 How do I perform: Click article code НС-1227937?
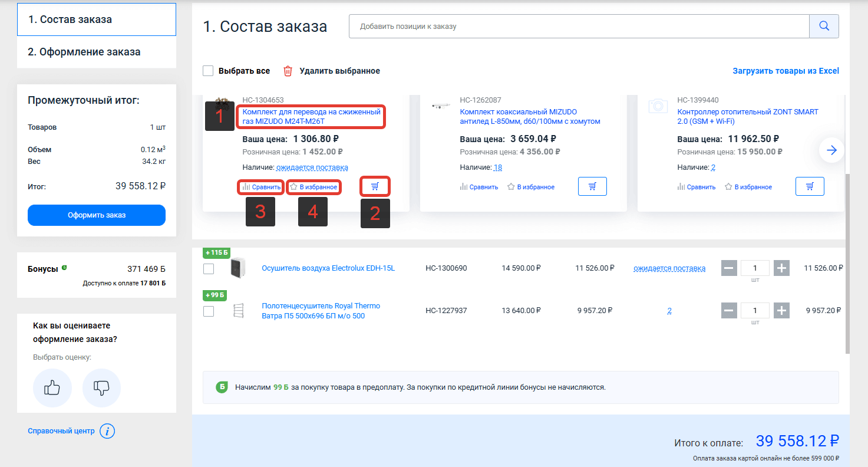click(446, 311)
